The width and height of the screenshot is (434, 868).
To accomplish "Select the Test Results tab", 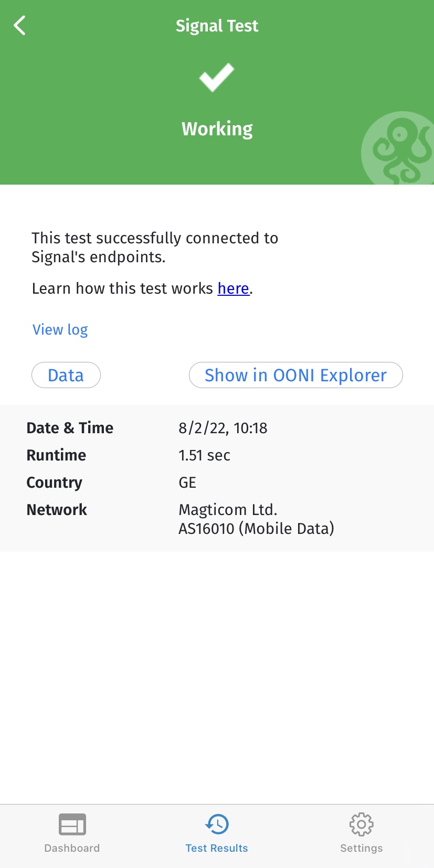I will point(217,833).
